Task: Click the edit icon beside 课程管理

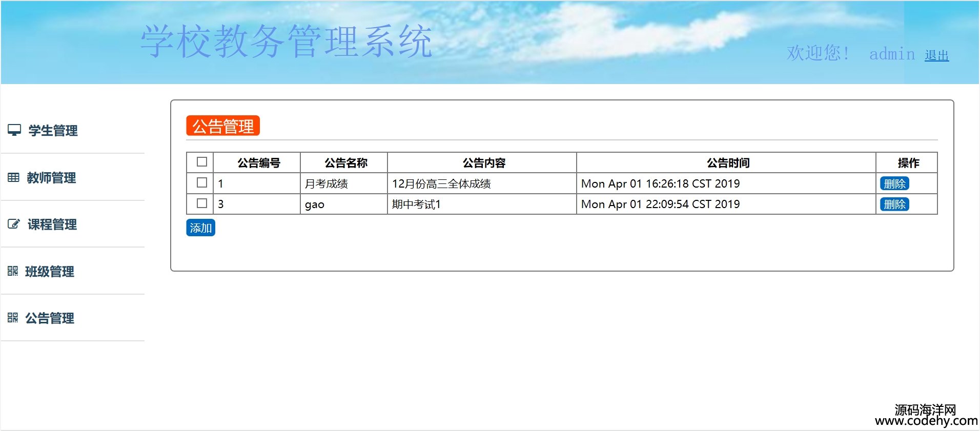Action: (x=14, y=224)
